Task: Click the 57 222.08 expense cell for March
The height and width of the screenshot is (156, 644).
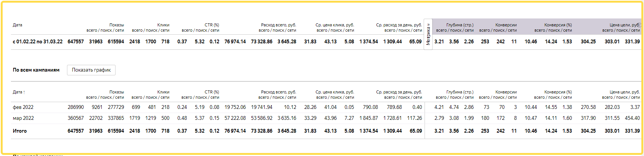Action: 235,118
